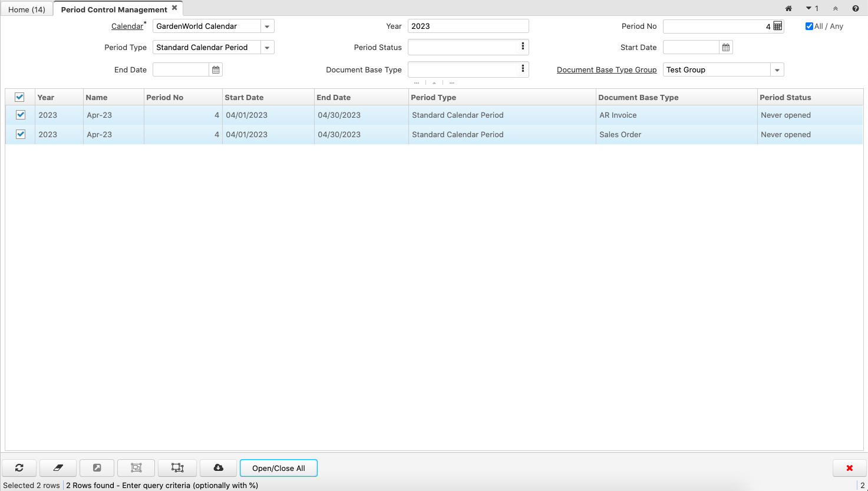This screenshot has width=868, height=491.
Task: Uncheck the AR Invoice row checkbox
Action: 20,115
